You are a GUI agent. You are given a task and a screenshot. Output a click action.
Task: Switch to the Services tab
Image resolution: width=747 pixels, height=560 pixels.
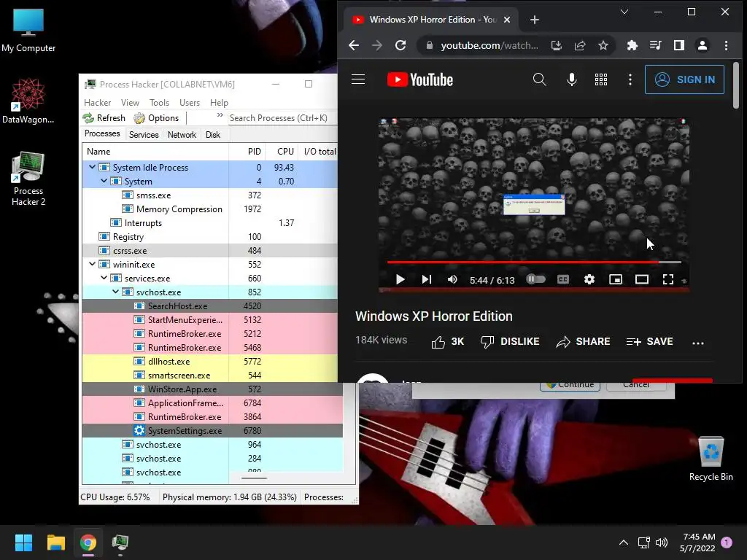pos(144,135)
